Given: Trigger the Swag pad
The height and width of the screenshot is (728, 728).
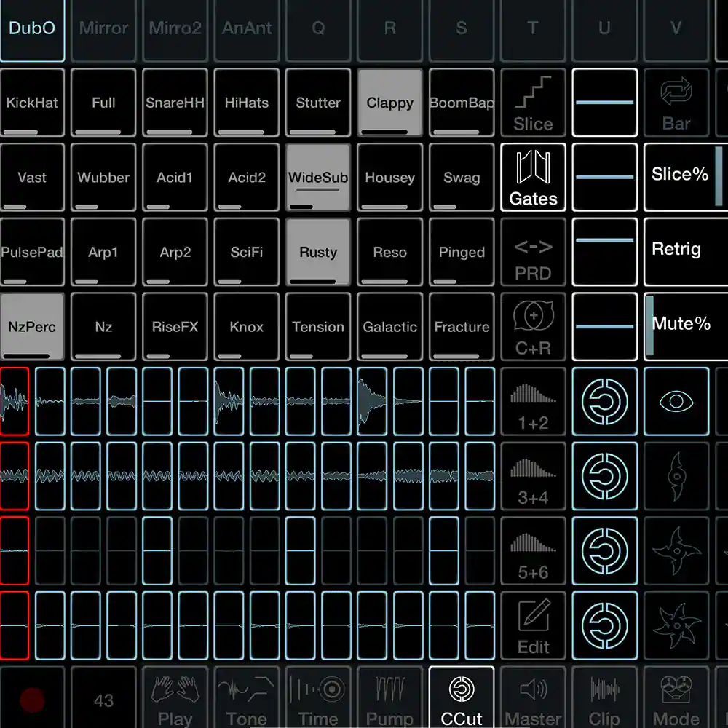Looking at the screenshot, I should click(462, 178).
